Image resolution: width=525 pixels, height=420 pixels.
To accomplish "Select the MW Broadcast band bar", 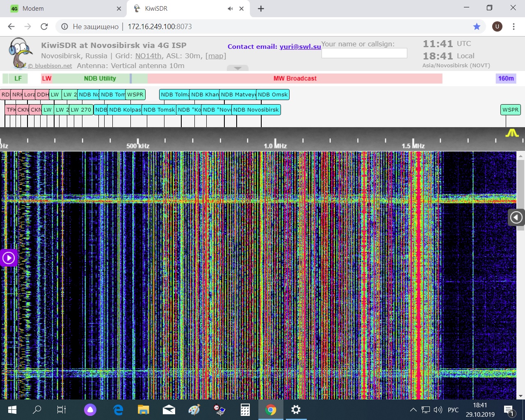I will pyautogui.click(x=295, y=78).
